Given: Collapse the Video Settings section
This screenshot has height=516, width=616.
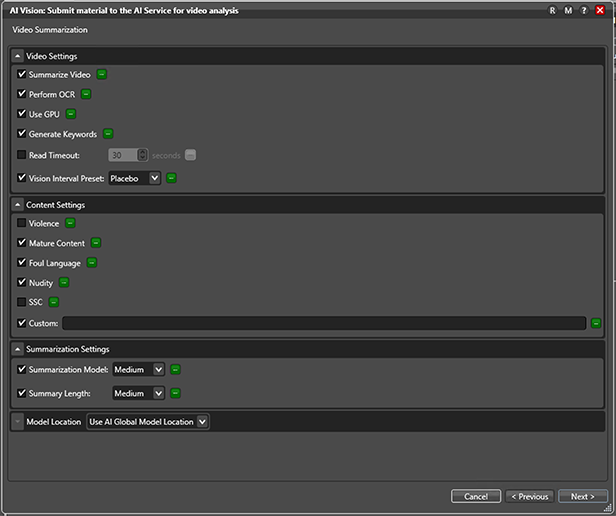Looking at the screenshot, I should click(17, 56).
